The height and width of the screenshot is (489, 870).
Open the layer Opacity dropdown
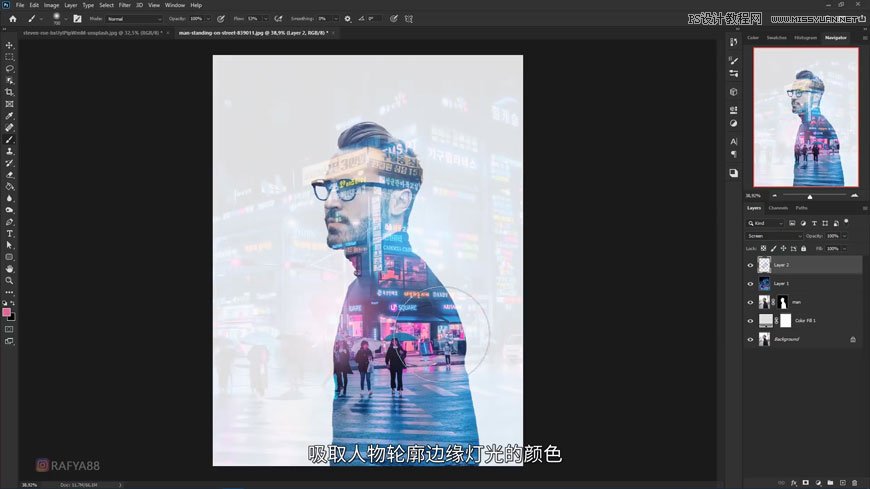point(844,236)
